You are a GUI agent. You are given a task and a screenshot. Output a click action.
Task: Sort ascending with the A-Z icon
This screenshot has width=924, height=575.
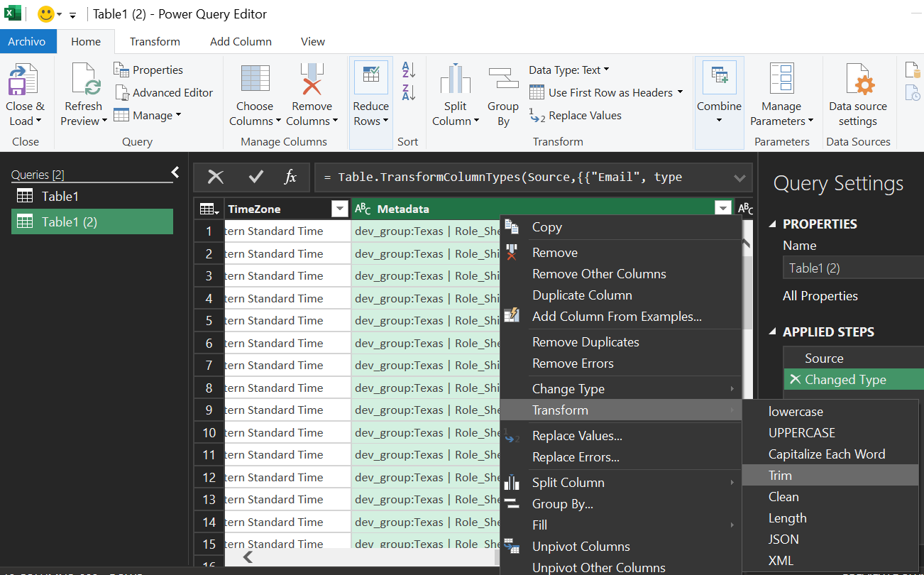point(409,70)
